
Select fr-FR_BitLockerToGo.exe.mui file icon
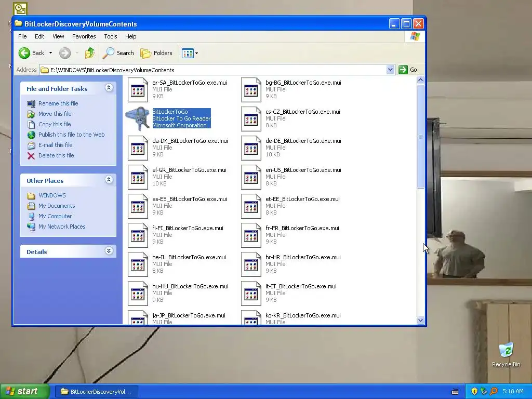pos(251,235)
